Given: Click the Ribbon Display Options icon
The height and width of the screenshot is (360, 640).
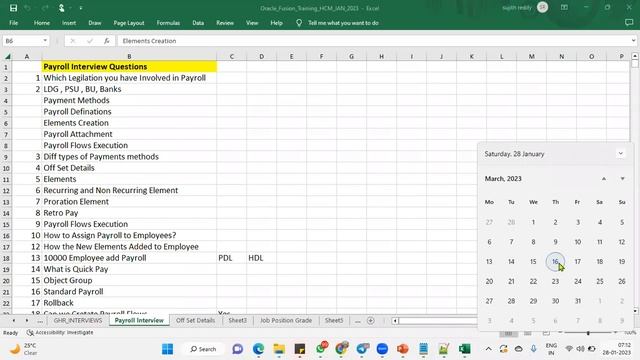Looking at the screenshot, I should (x=564, y=7).
